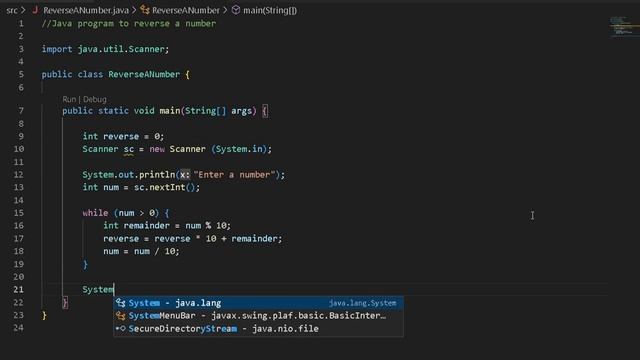Click the Run code lens above main
This screenshot has height=360, width=640.
tap(69, 99)
